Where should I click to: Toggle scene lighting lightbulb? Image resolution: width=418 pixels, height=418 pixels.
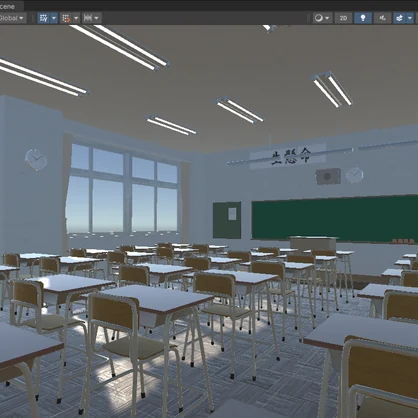pos(363,18)
